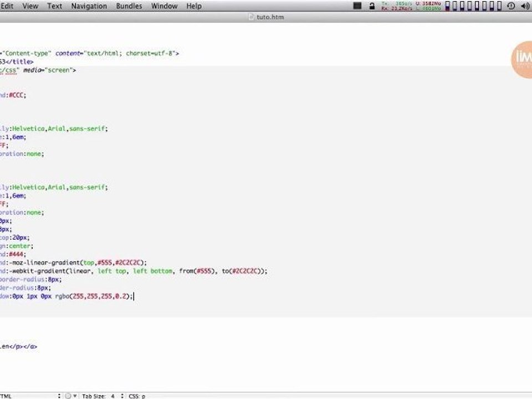This screenshot has width=532, height=399.
Task: Open the View menu
Action: pos(30,6)
